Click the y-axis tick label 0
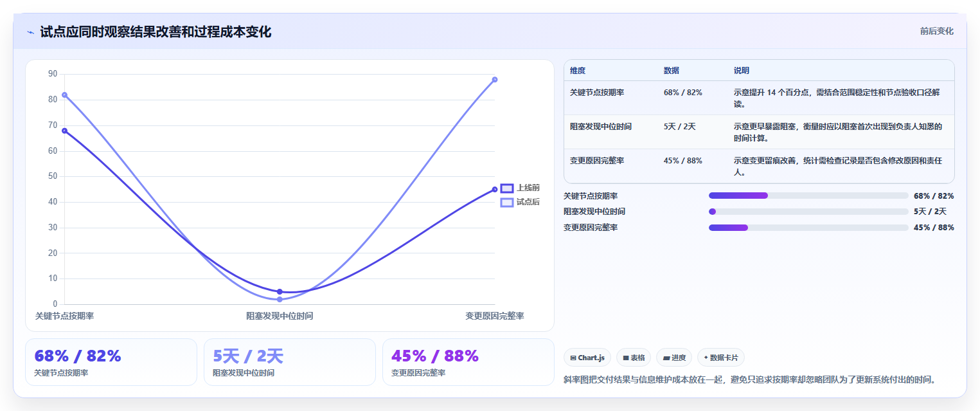Viewport: 980px width, 411px height. 55,304
